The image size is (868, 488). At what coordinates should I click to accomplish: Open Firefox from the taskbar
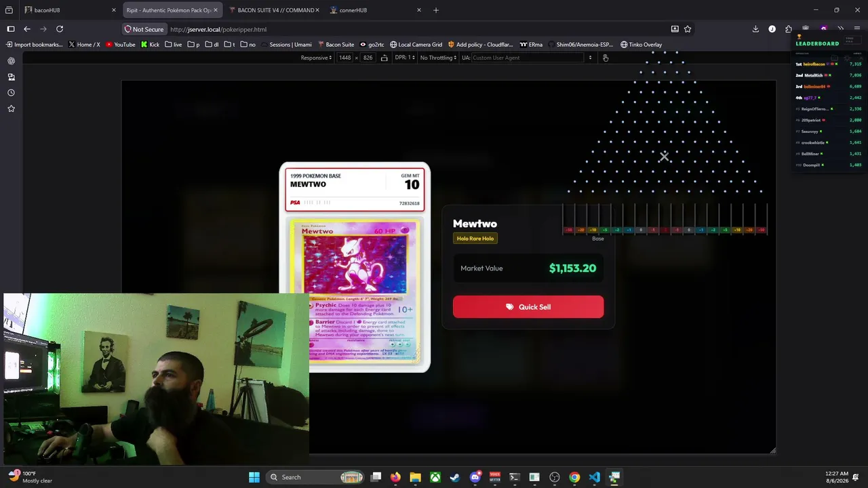point(395,477)
